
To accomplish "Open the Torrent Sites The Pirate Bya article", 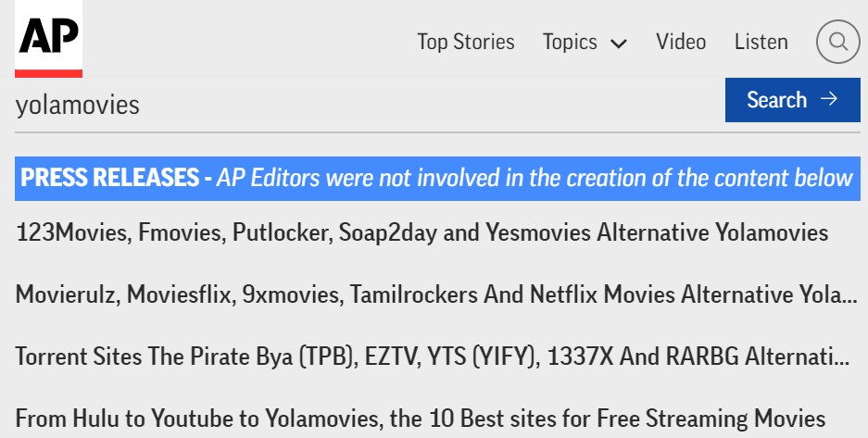I will [x=433, y=357].
